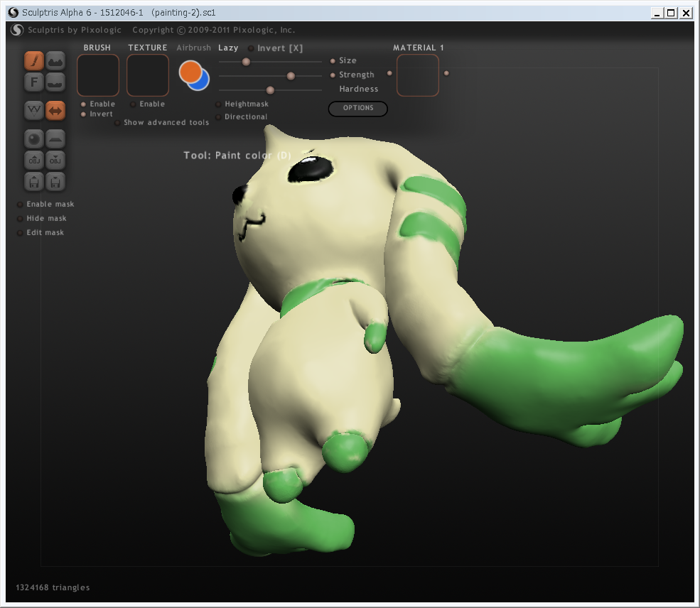This screenshot has height=608, width=700.
Task: Click the 'Tool: Paint color (D)' label
Action: [x=237, y=156]
